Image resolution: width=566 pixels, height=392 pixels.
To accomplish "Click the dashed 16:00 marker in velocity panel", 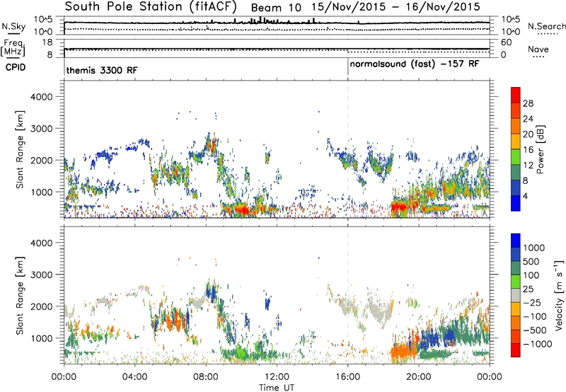I will pos(348,294).
